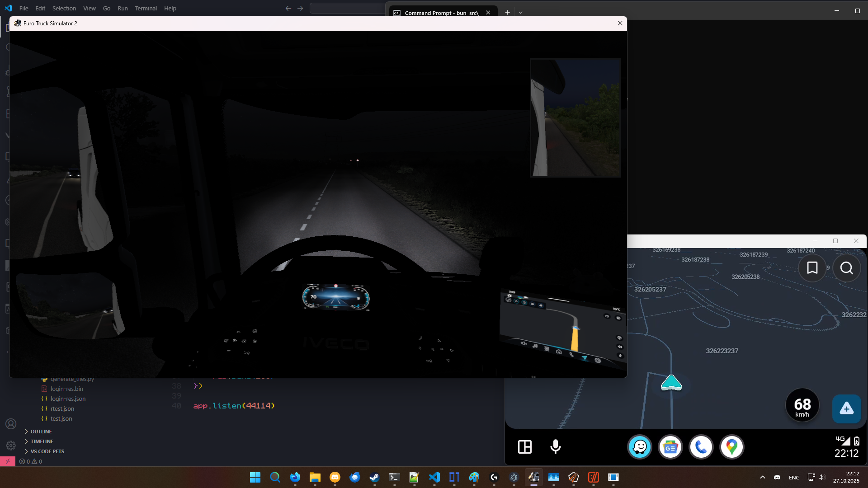The height and width of the screenshot is (488, 868).
Task: Open saved places bookmark button in Waze
Action: (812, 268)
